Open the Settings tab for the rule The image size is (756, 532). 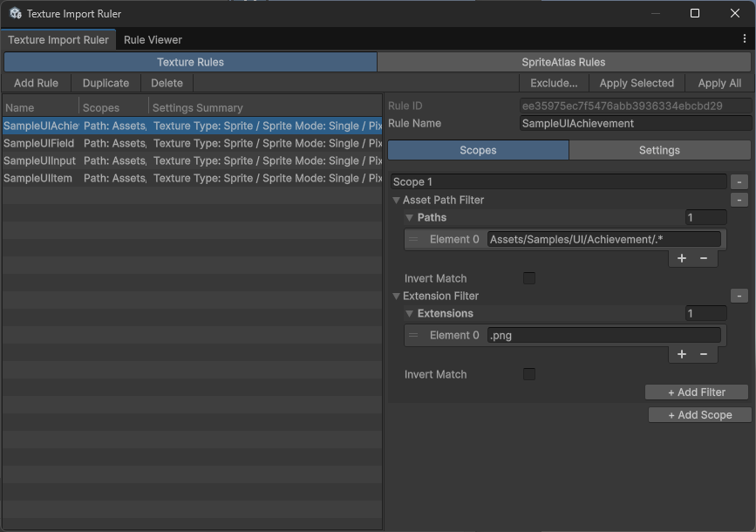(x=659, y=150)
